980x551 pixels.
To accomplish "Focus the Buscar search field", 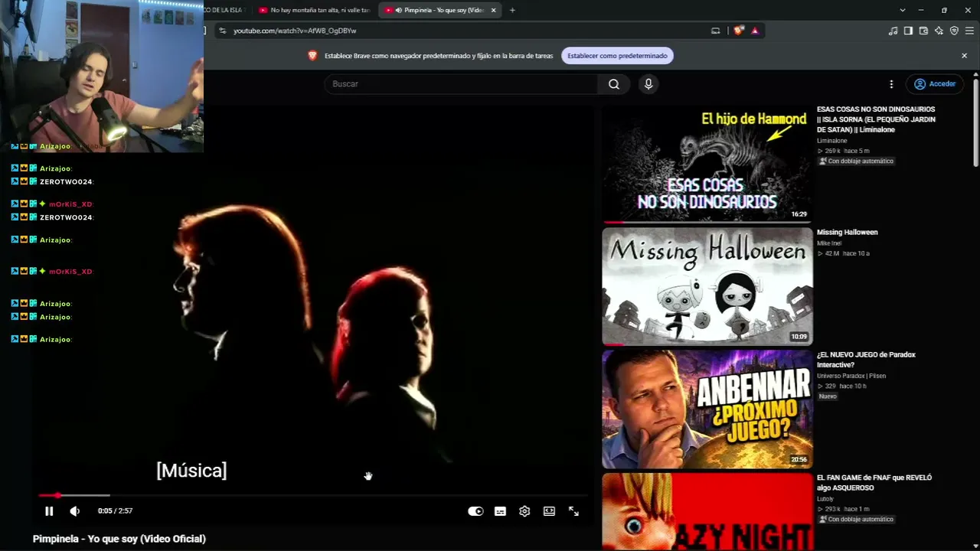I will pos(462,84).
